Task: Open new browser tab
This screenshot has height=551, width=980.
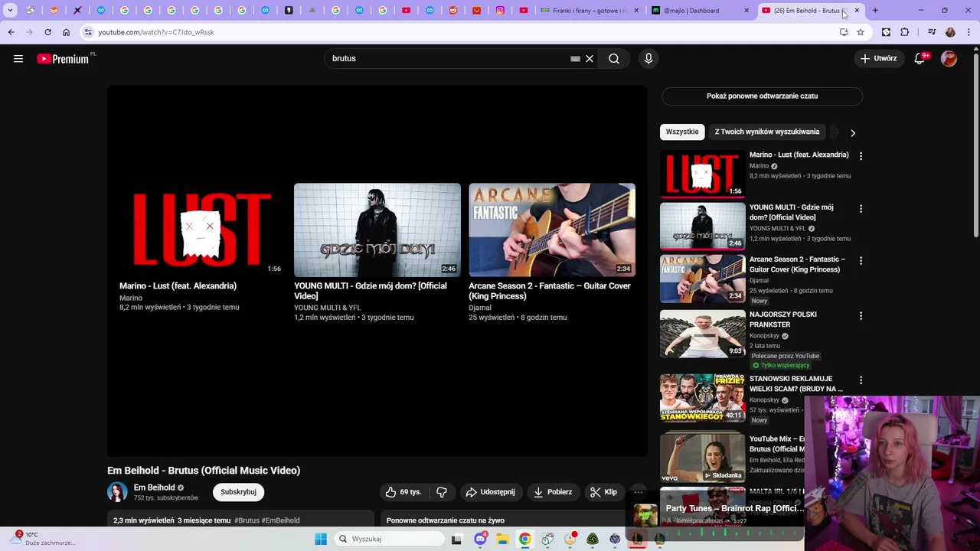Action: click(875, 11)
